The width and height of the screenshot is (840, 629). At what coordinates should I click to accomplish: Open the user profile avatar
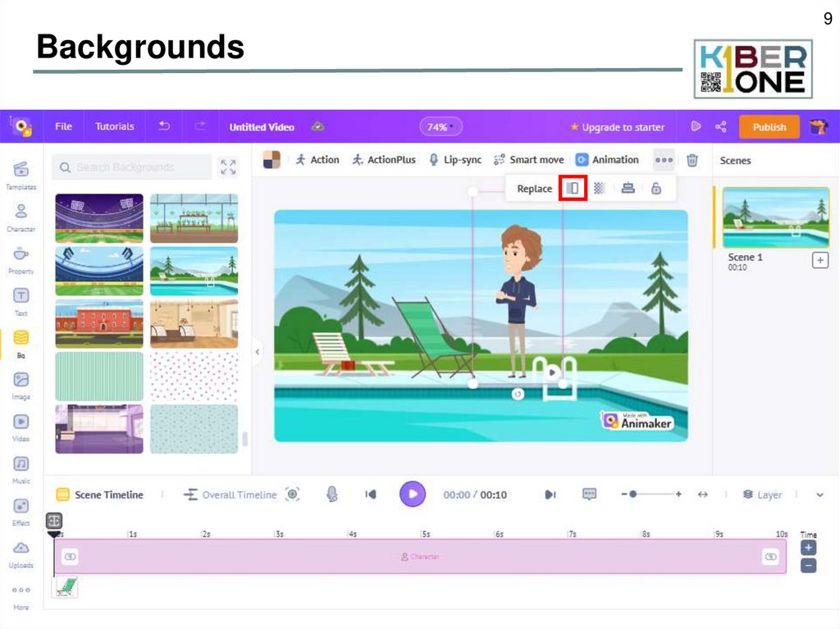point(818,127)
